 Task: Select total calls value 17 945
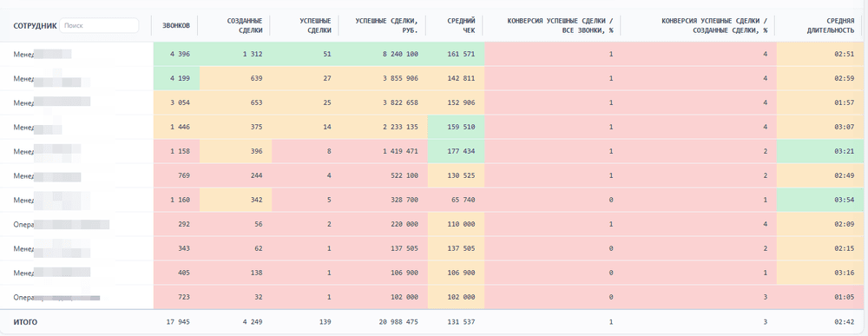coord(178,322)
